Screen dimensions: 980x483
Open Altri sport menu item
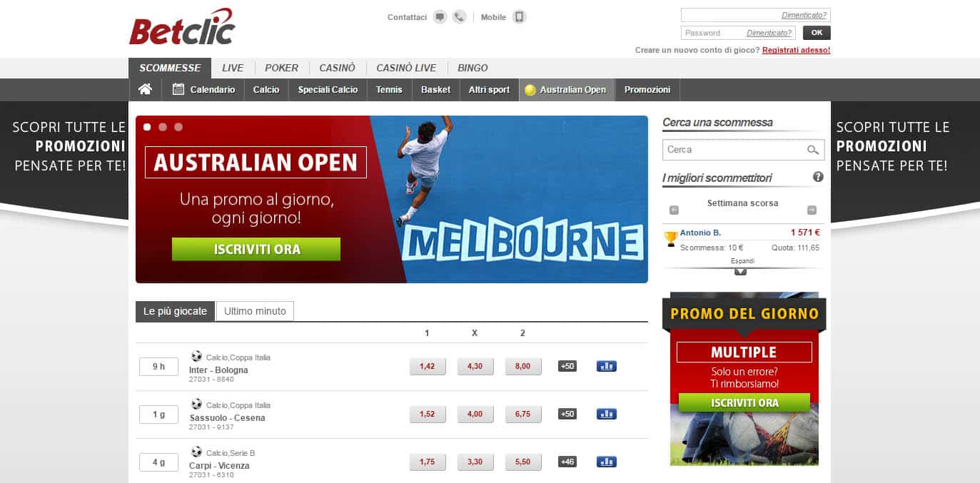489,90
